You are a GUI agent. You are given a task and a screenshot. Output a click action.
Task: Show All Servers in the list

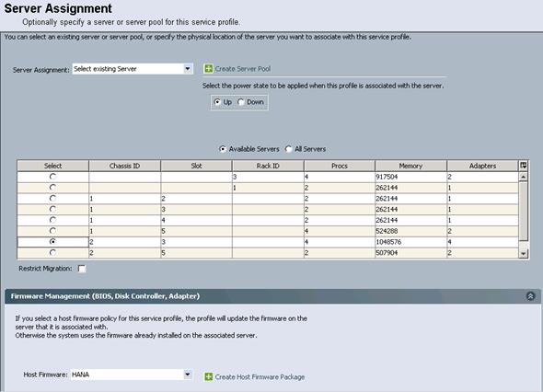(x=288, y=149)
